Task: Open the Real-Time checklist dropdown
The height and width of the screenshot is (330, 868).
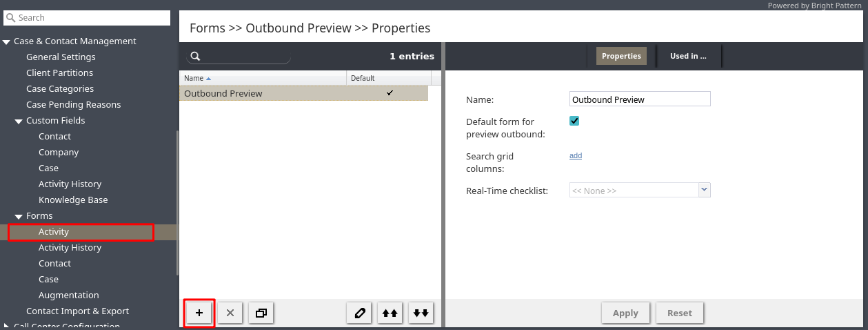Action: (704, 190)
